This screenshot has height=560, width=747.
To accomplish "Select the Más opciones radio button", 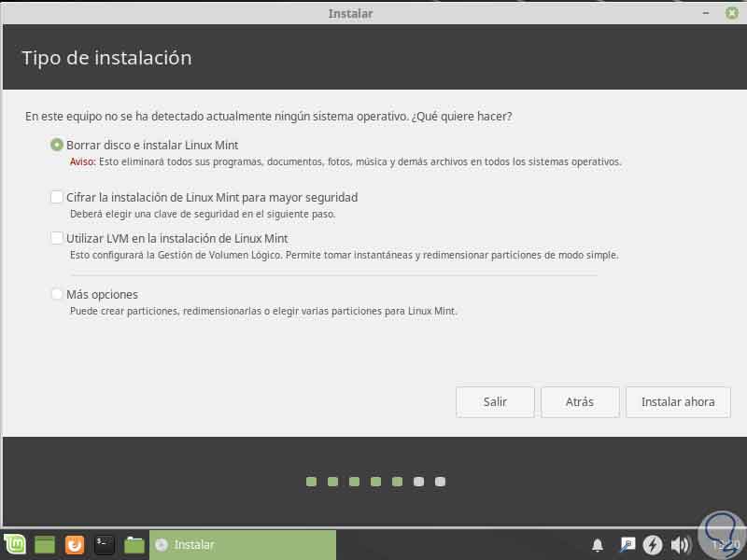I will click(x=57, y=294).
